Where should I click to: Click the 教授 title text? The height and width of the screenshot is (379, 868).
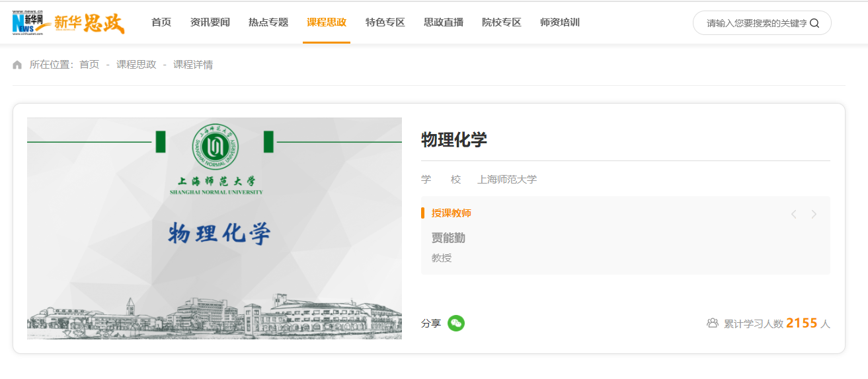[x=442, y=258]
